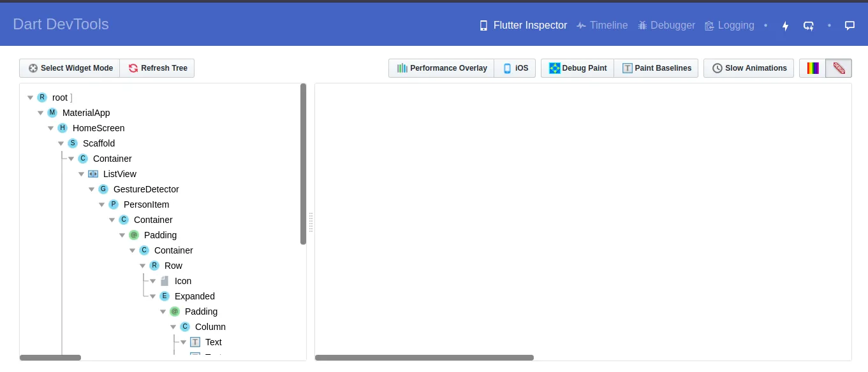Open the Logging page

(x=730, y=25)
